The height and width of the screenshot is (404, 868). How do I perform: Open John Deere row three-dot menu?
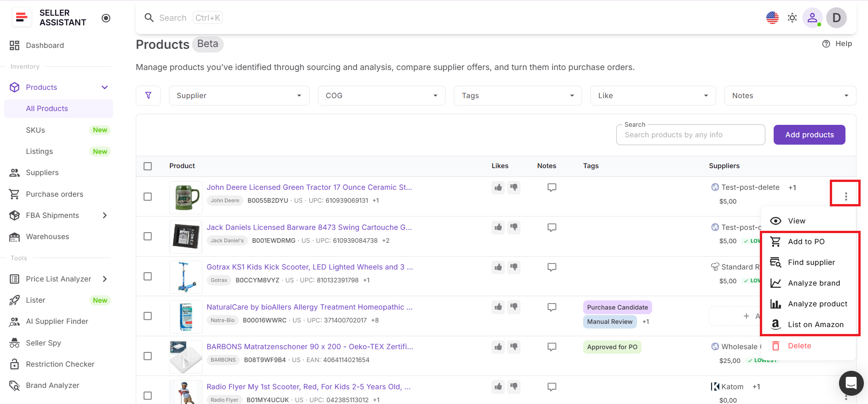(x=846, y=197)
